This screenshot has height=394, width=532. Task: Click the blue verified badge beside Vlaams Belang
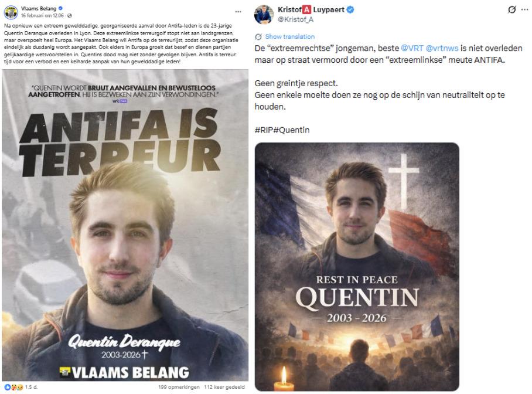[x=61, y=8]
